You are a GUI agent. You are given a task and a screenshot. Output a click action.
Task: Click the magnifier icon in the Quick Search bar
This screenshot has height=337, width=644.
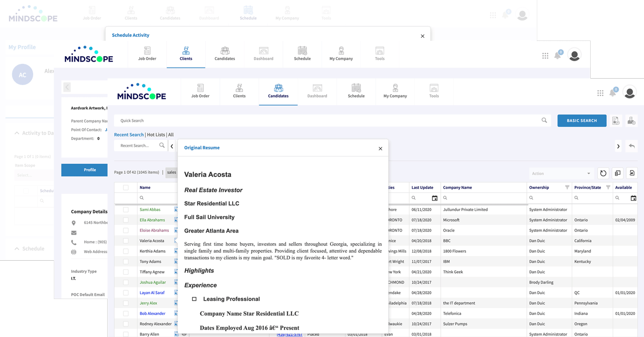(544, 120)
